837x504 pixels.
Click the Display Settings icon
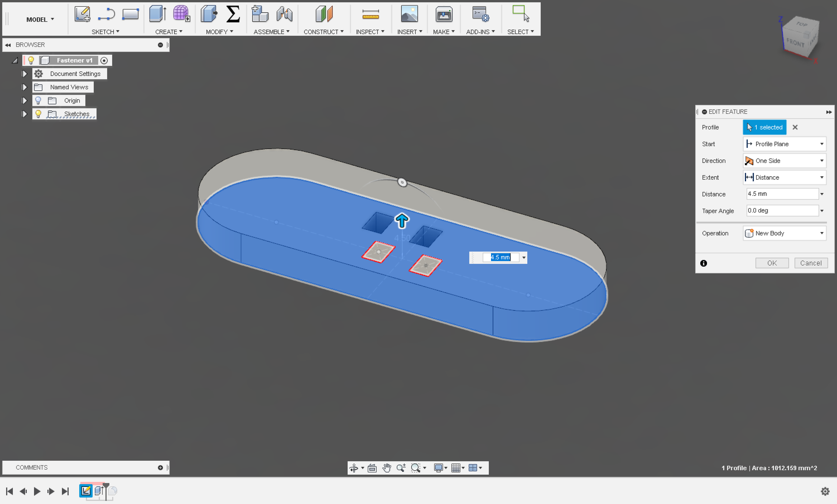click(439, 468)
